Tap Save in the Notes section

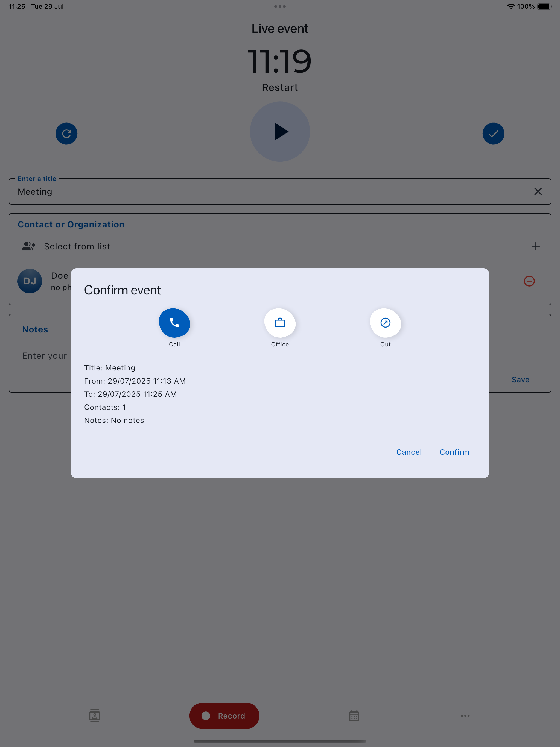pyautogui.click(x=520, y=380)
